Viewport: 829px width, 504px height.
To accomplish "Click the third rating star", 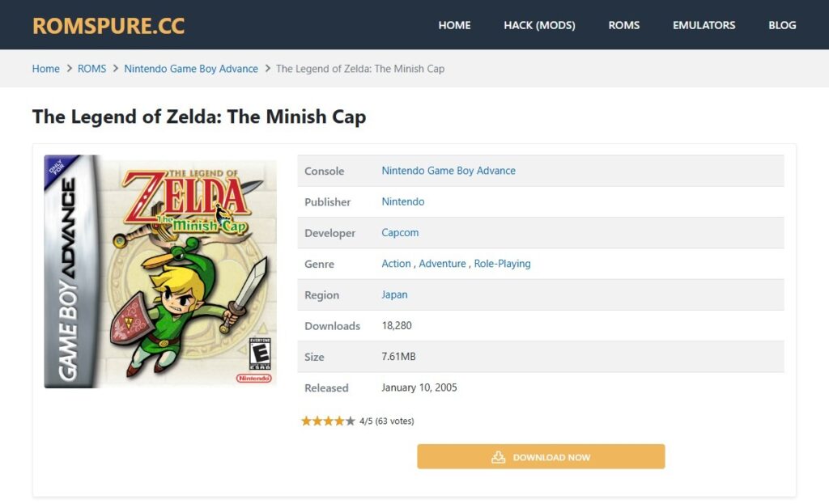I will pyautogui.click(x=329, y=421).
